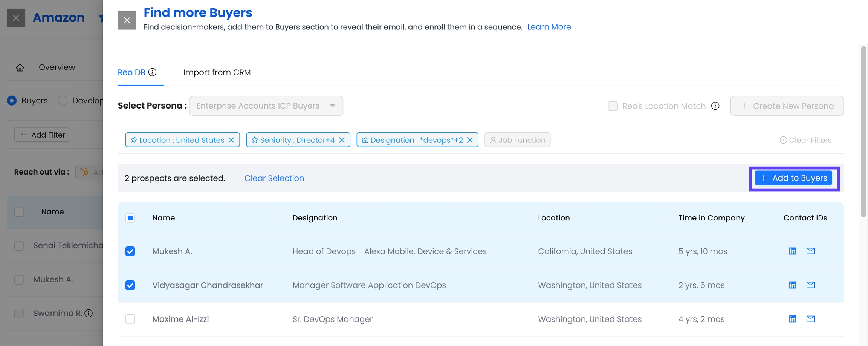Image resolution: width=868 pixels, height=346 pixels.
Task: Open Mukesh A.'s LinkedIn profile icon
Action: (792, 251)
